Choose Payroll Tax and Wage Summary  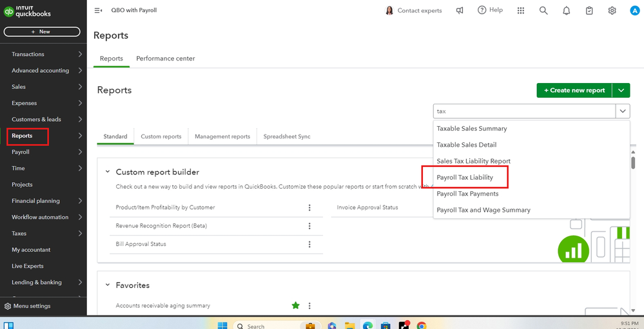click(483, 210)
